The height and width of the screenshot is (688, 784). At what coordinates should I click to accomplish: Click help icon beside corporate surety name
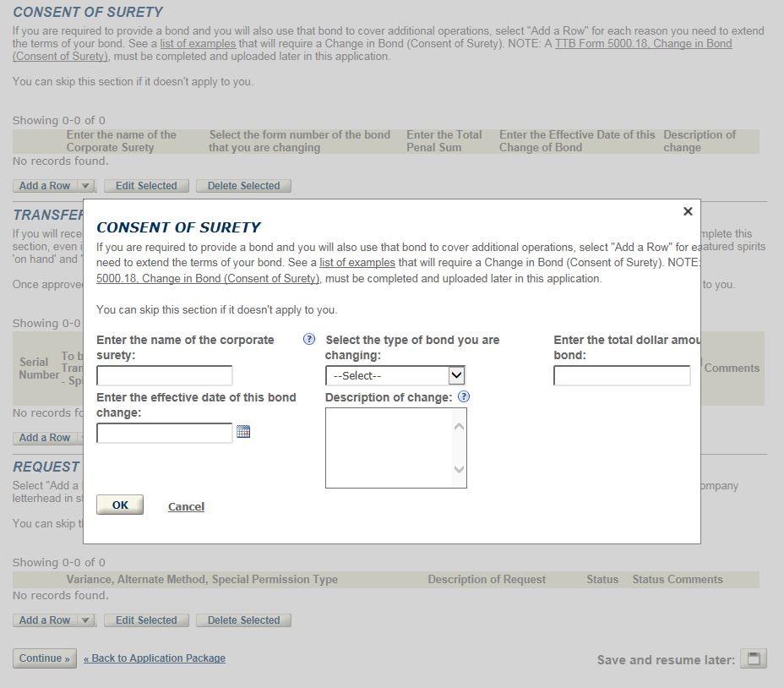(309, 340)
